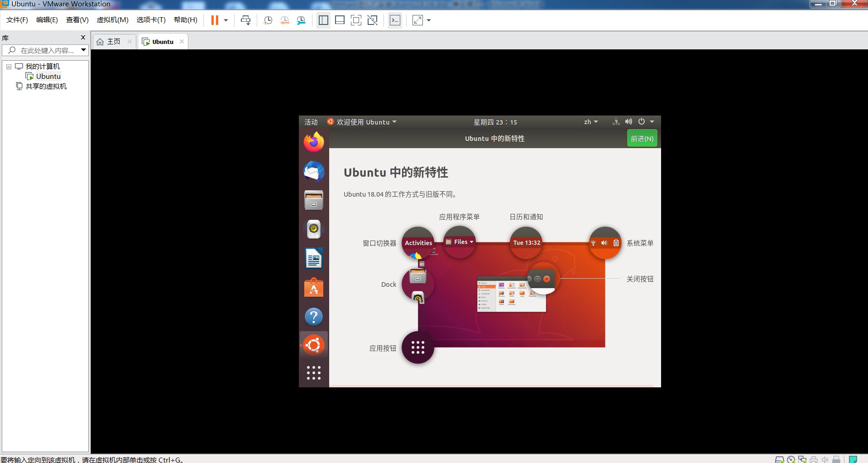
Task: Collapse the 我的计算机 tree node
Action: [9, 67]
